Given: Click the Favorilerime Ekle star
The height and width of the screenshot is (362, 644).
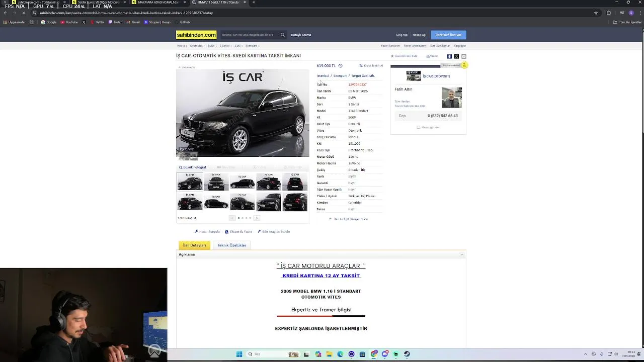Looking at the screenshot, I should (392, 56).
